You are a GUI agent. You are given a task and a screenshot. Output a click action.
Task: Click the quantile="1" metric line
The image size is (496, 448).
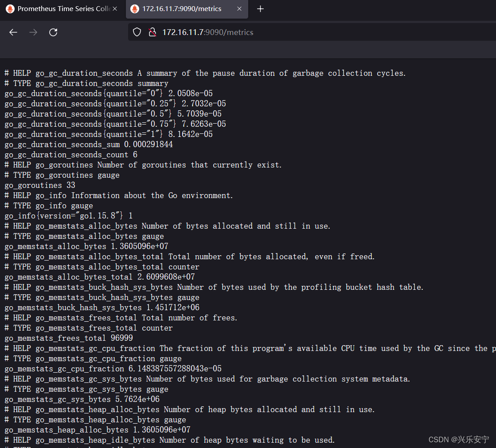pos(109,134)
